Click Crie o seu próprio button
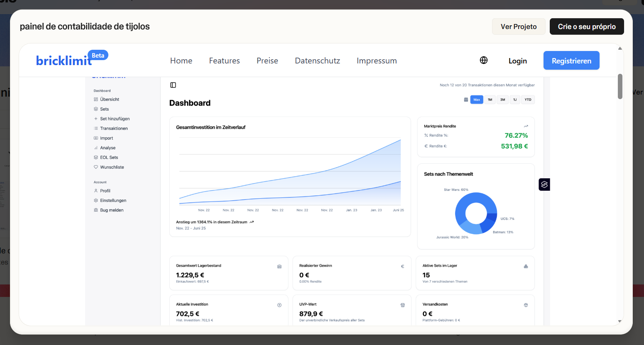644x345 pixels. pos(586,27)
